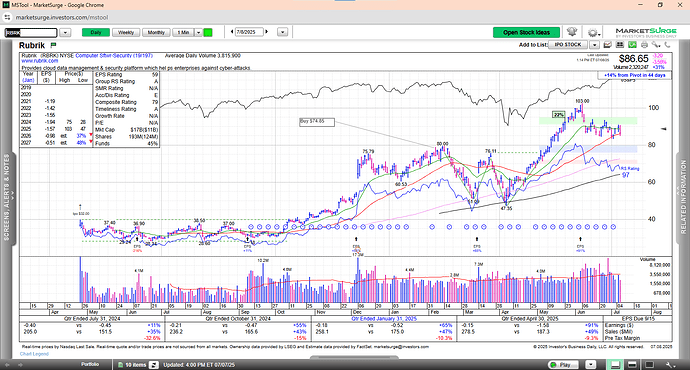Click the +14% from Pivot banner
The image size is (690, 370).
point(634,75)
